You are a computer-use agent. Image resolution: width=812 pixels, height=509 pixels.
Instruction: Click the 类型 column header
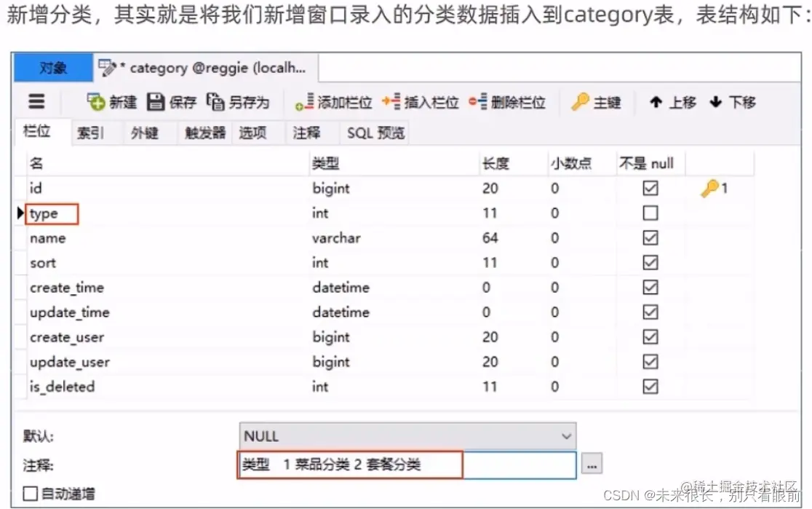pos(394,163)
